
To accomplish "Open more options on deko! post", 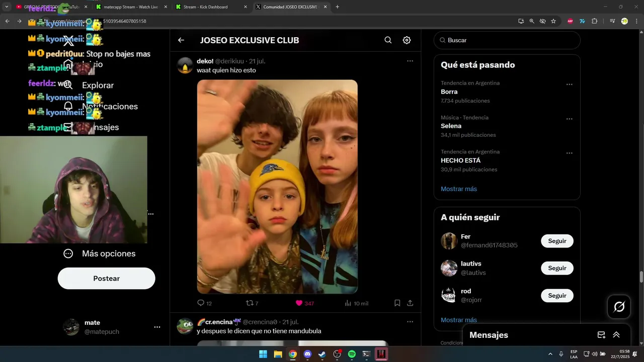I will click(x=410, y=61).
